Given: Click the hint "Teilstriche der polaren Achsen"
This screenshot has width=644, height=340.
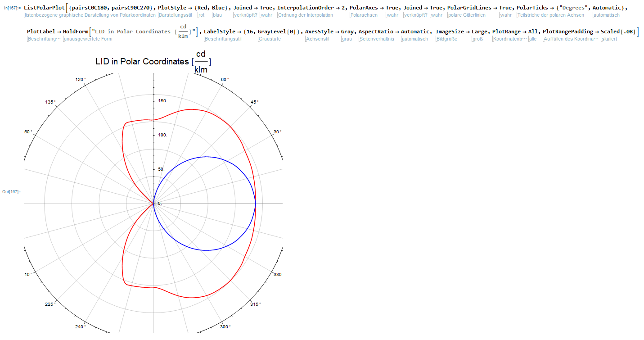Looking at the screenshot, I should (x=551, y=15).
